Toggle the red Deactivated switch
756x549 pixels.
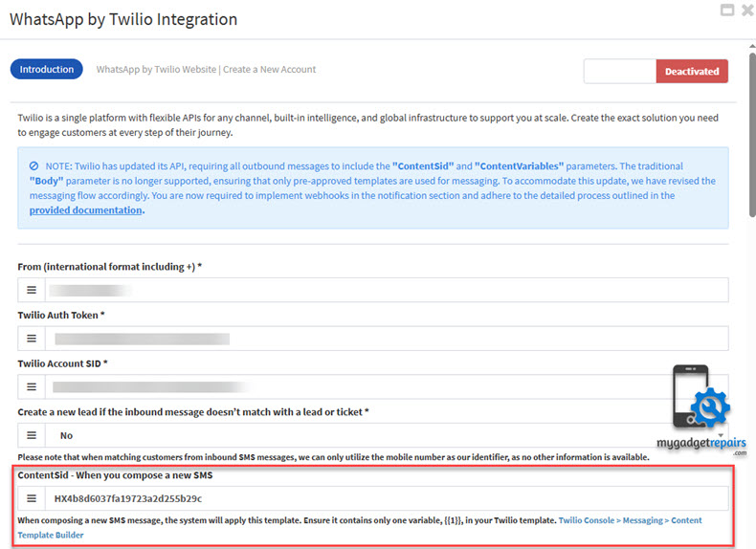click(692, 72)
